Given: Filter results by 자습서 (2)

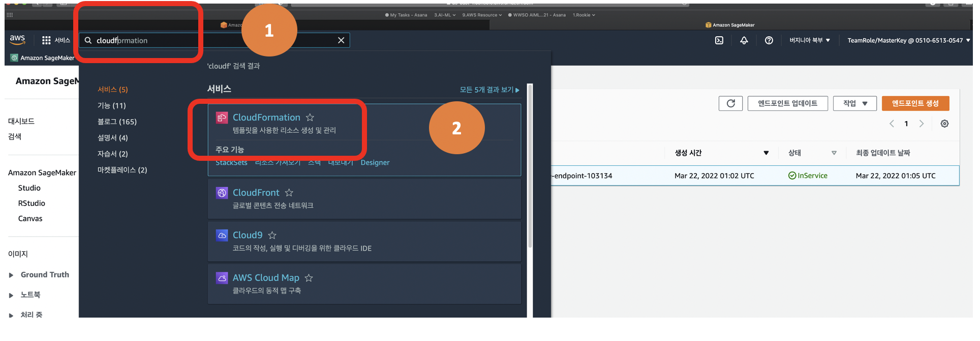Looking at the screenshot, I should pyautogui.click(x=113, y=154).
